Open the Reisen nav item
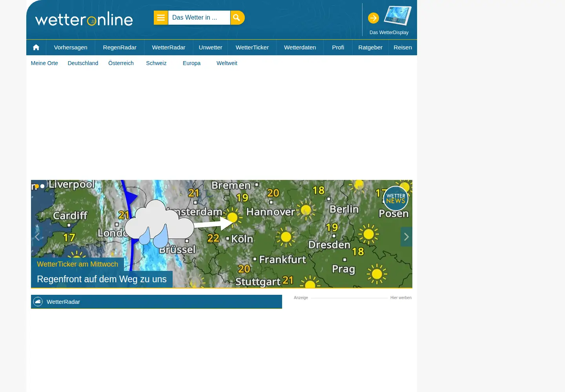The width and height of the screenshot is (565, 392). point(403,47)
